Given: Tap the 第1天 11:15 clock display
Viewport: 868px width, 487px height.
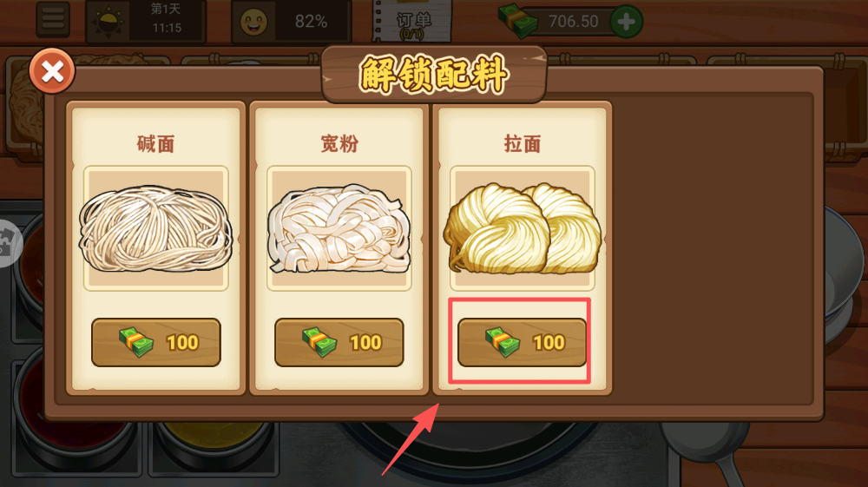Looking at the screenshot, I should click(x=166, y=19).
